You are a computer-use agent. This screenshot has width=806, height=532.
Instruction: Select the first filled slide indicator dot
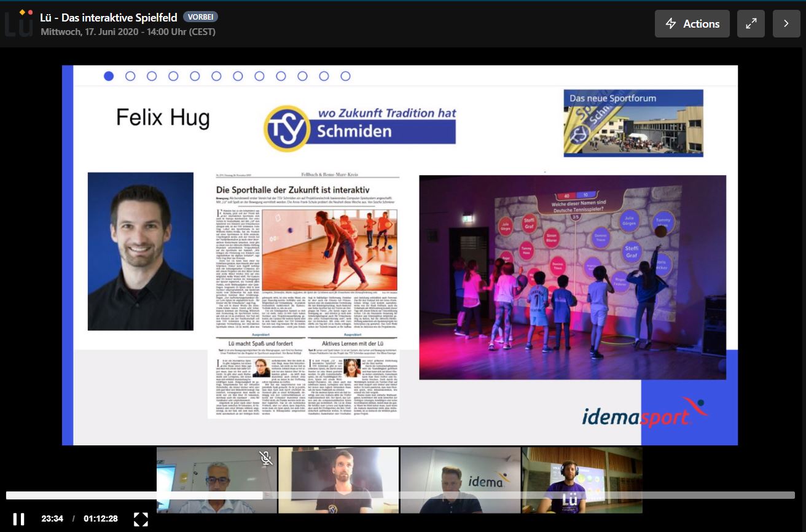(109, 76)
